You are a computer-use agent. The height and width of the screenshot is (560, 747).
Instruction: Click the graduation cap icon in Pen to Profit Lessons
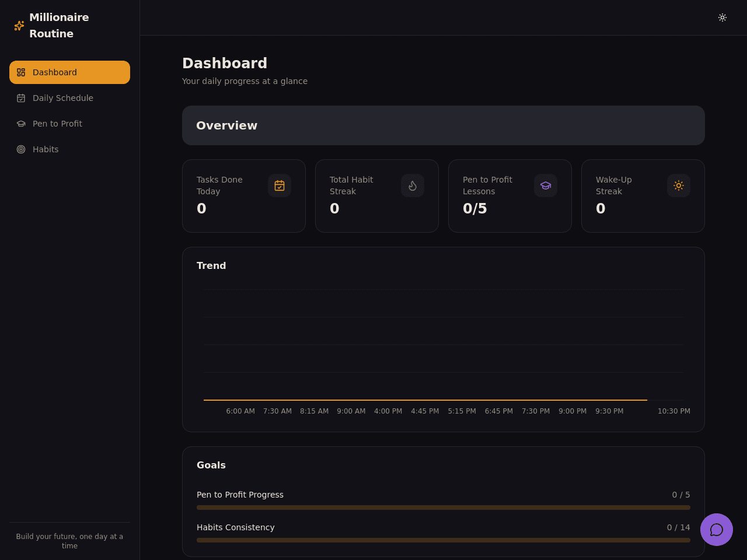(x=546, y=185)
